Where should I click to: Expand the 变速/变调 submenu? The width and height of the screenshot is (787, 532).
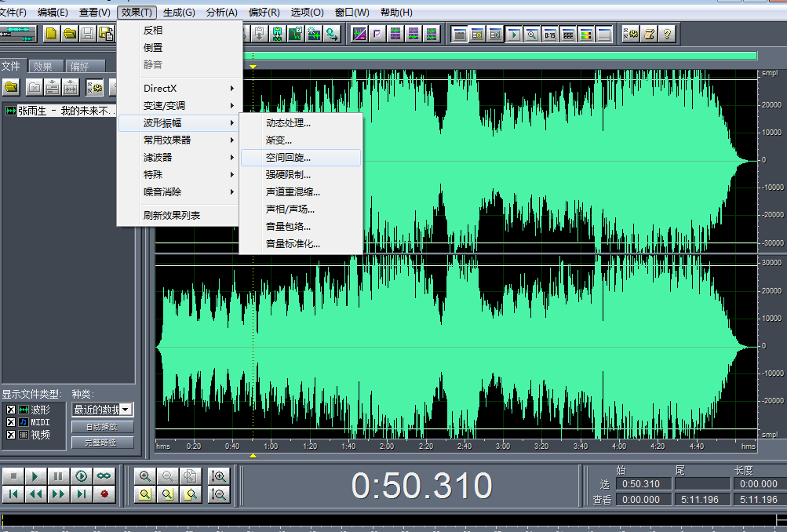pos(178,105)
